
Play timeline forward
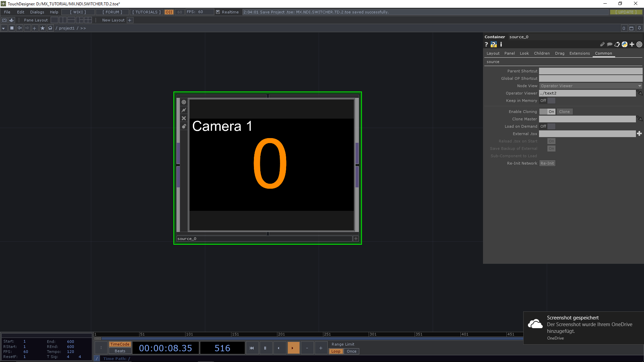pos(293,348)
